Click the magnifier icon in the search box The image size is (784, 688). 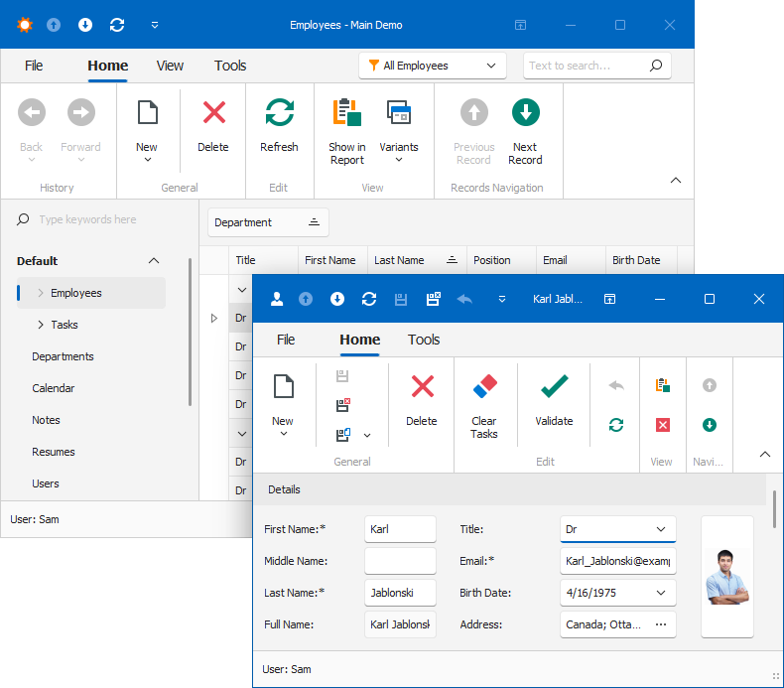click(x=656, y=66)
